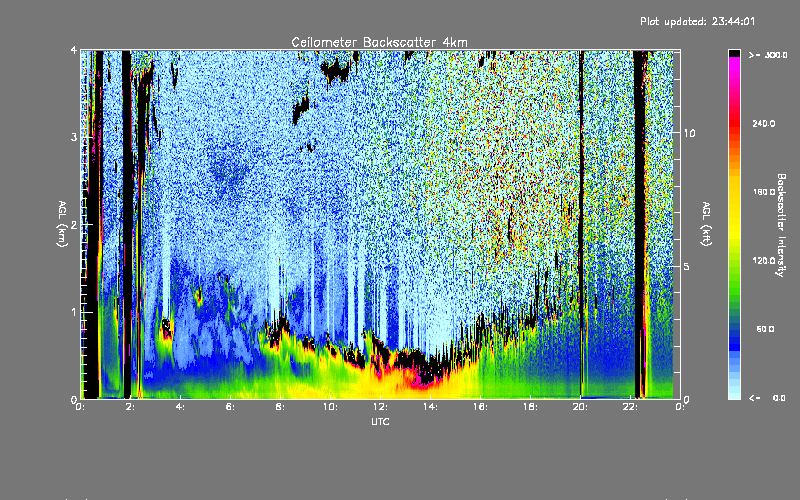The image size is (800, 500).
Task: Click the black top swatch of colorbar
Action: coord(734,53)
